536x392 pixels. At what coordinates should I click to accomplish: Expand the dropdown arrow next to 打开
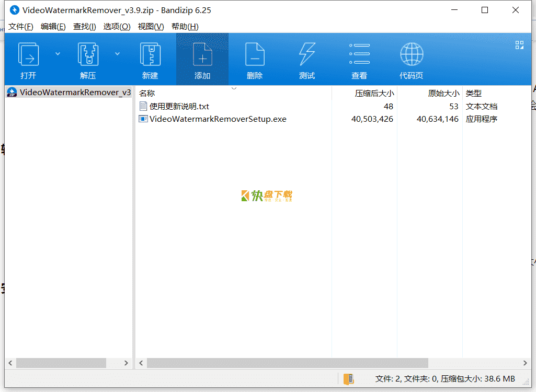[58, 54]
